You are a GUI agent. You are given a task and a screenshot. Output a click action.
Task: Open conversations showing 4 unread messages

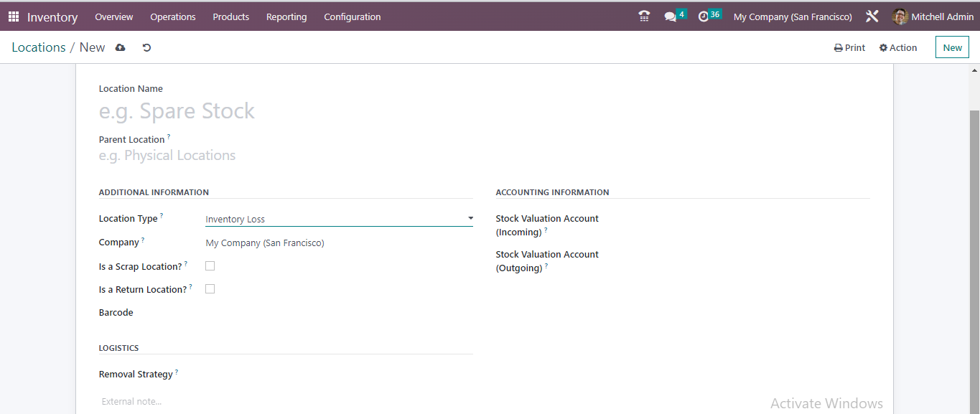tap(672, 15)
